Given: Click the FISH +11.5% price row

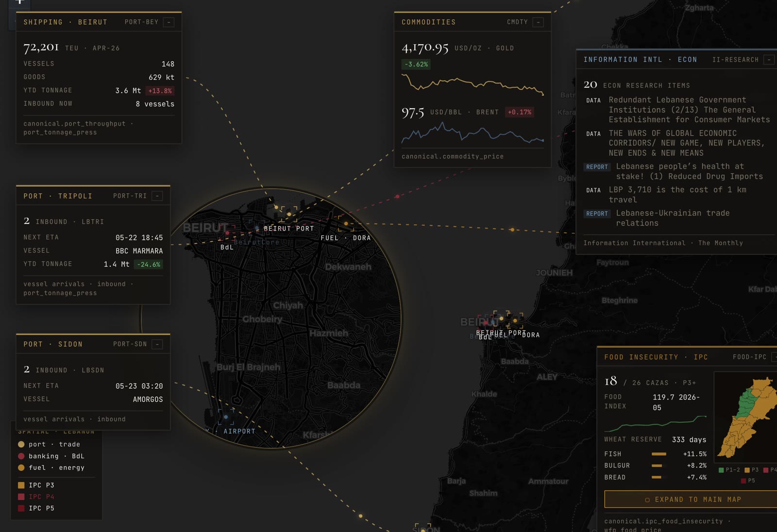Looking at the screenshot, I should (655, 454).
